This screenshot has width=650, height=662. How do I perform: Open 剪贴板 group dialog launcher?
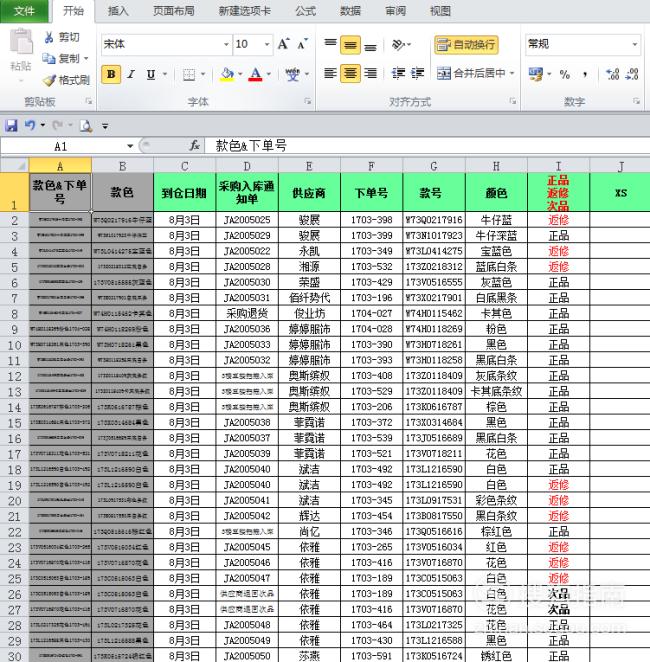(88, 101)
